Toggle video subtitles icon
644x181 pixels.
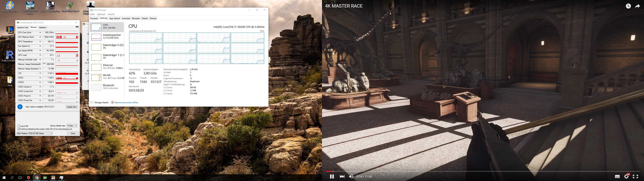pyautogui.click(x=617, y=176)
